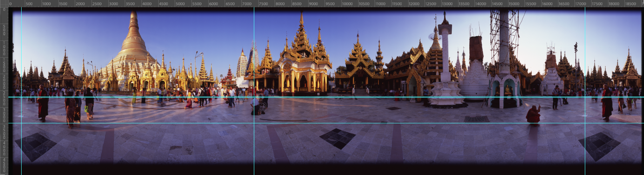
Task: Click the 10500 label on the top ruler
Action: [x=364, y=4]
